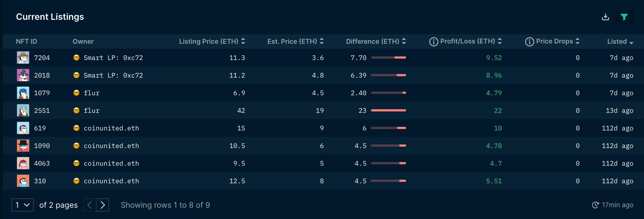The width and height of the screenshot is (644, 219).
Task: Toggle sorting on Listing Price column
Action: click(243, 41)
